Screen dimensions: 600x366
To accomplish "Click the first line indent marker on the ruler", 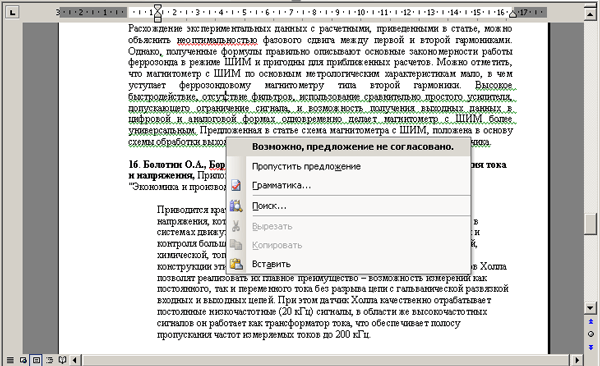I will click(158, 8).
